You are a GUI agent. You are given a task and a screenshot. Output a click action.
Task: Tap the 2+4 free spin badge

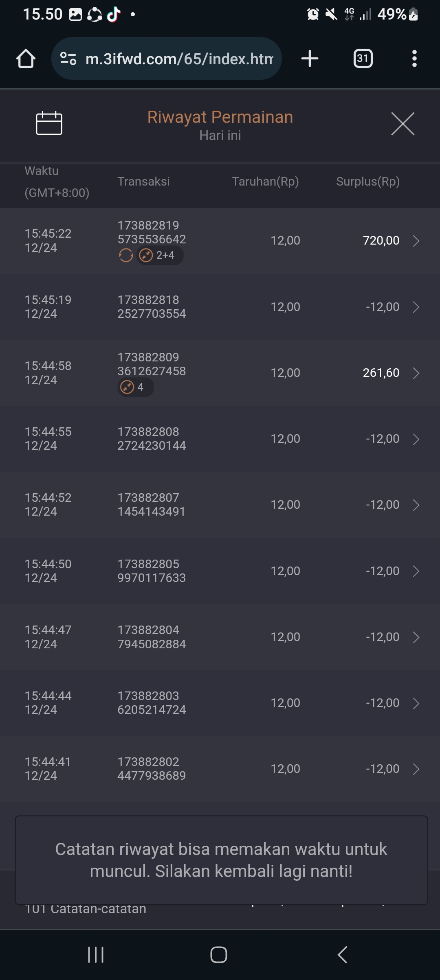pyautogui.click(x=160, y=256)
